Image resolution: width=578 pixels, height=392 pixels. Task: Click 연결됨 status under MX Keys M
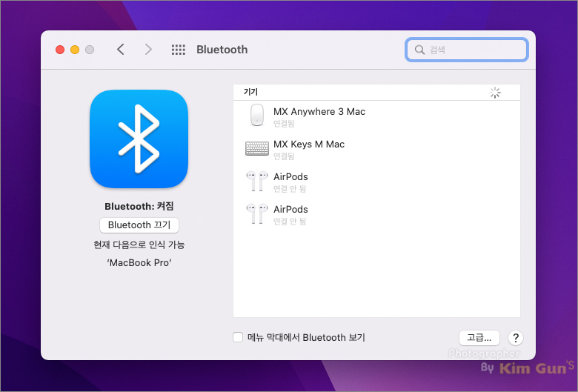pos(284,156)
